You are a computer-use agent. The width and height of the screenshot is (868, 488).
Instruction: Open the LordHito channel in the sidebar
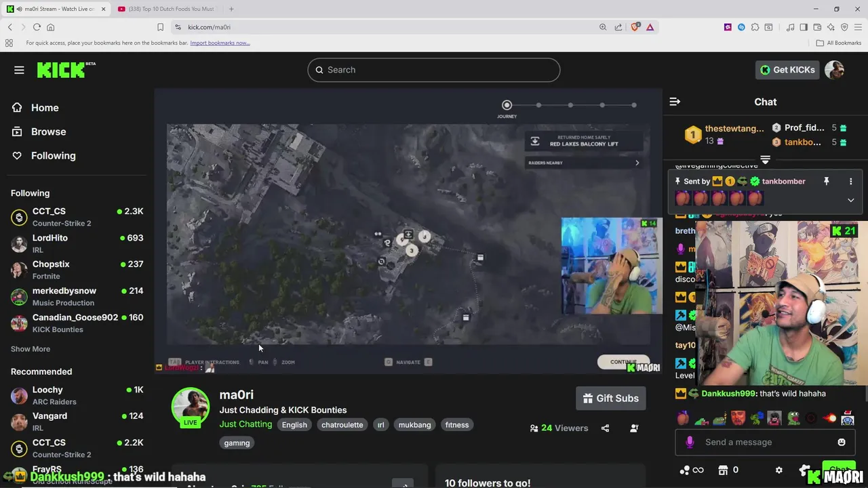[x=77, y=243]
